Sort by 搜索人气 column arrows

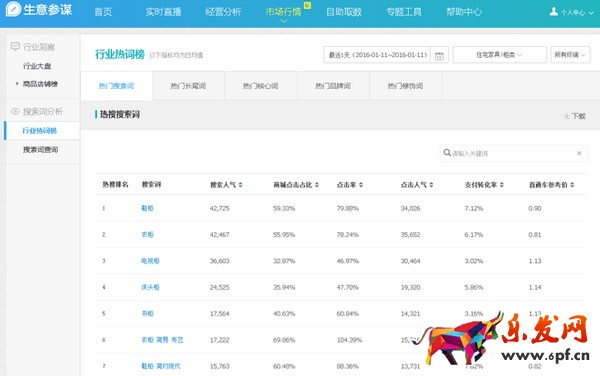pyautogui.click(x=240, y=185)
